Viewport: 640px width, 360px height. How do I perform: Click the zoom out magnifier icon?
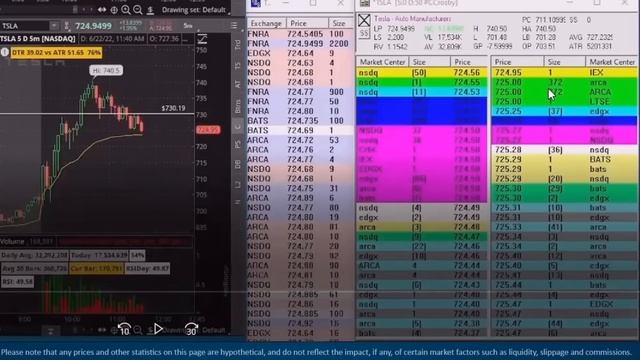point(138,9)
